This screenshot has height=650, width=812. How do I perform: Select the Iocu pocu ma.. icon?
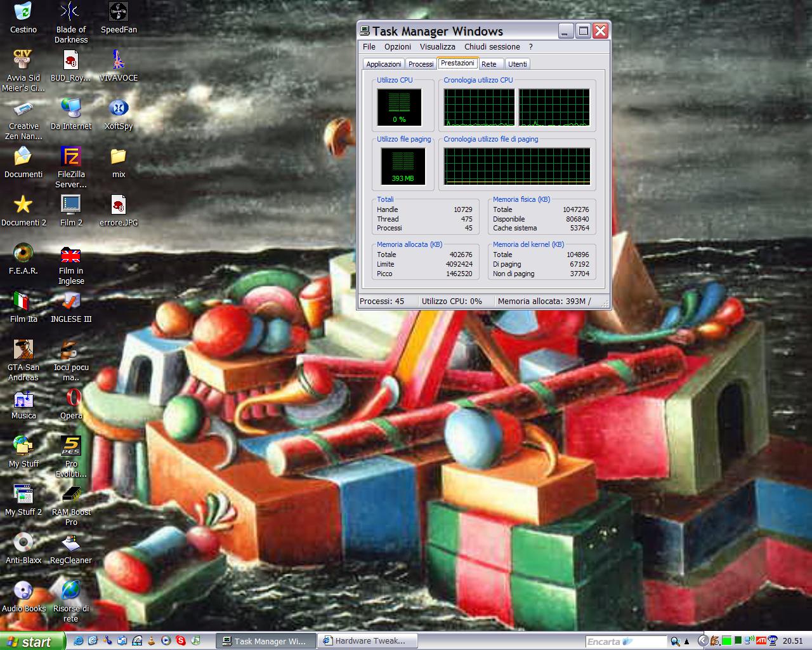70,361
